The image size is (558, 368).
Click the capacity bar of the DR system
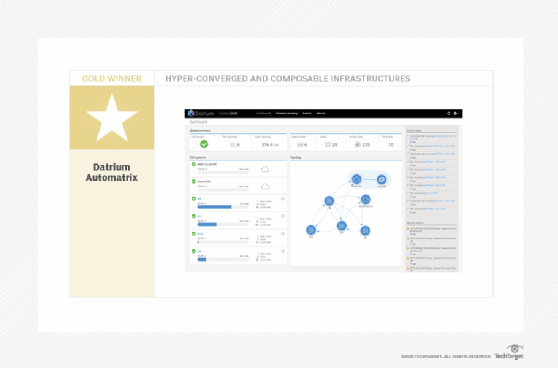tap(223, 207)
